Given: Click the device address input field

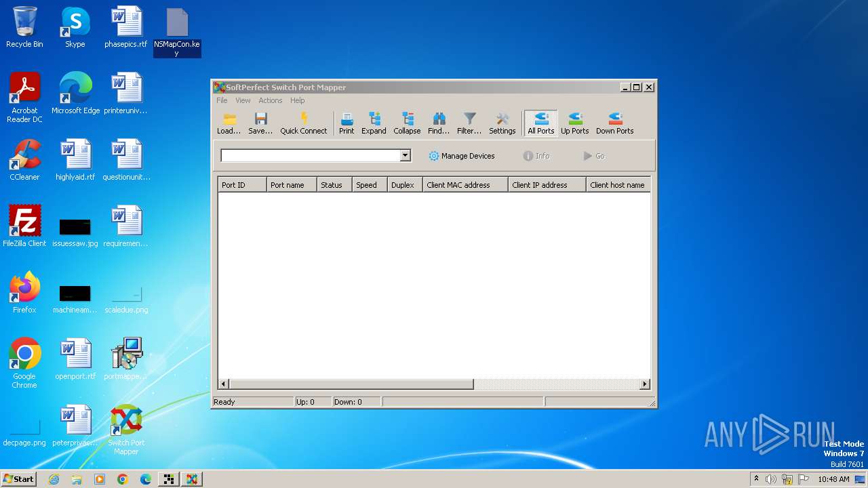Looking at the screenshot, I should (x=311, y=156).
